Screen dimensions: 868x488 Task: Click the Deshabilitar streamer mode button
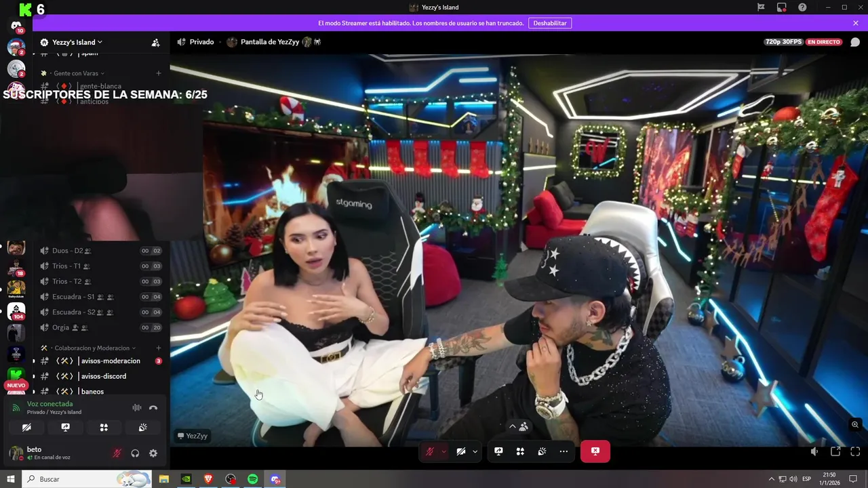pos(550,23)
